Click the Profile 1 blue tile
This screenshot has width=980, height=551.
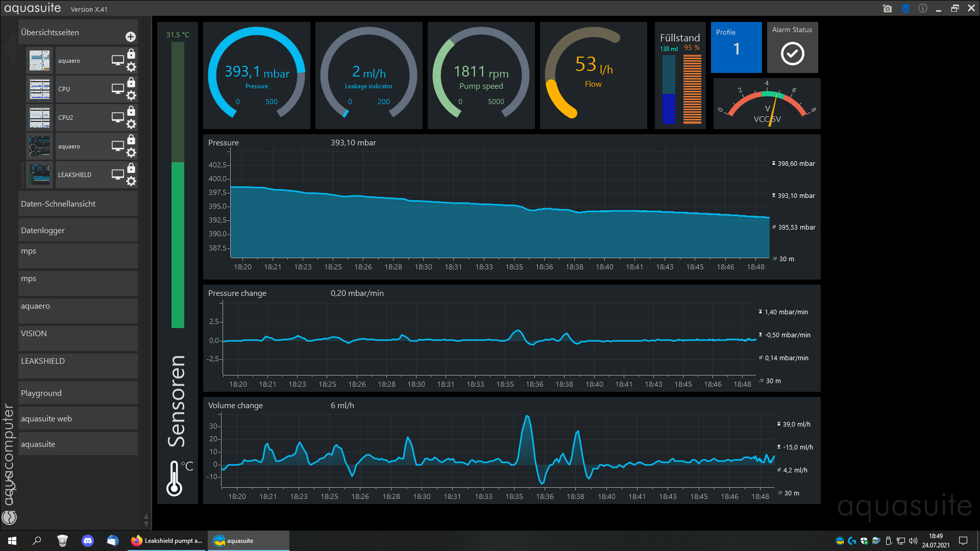tap(736, 47)
